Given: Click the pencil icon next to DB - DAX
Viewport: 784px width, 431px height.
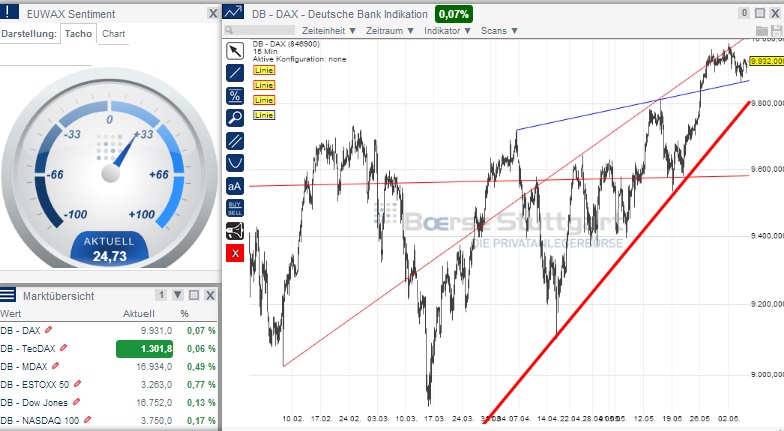Looking at the screenshot, I should (48, 330).
